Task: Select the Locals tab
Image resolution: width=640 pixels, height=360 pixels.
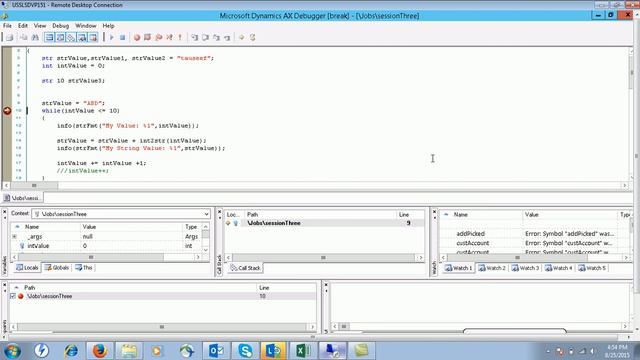Action: click(x=27, y=268)
